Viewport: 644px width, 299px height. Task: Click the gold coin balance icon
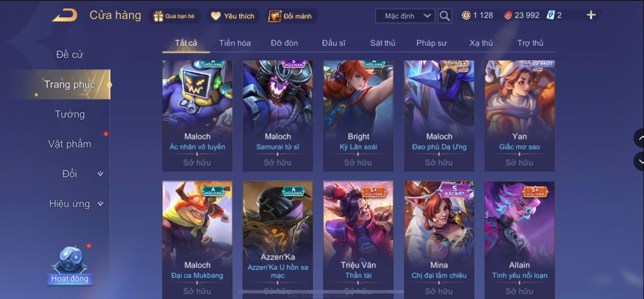(466, 15)
